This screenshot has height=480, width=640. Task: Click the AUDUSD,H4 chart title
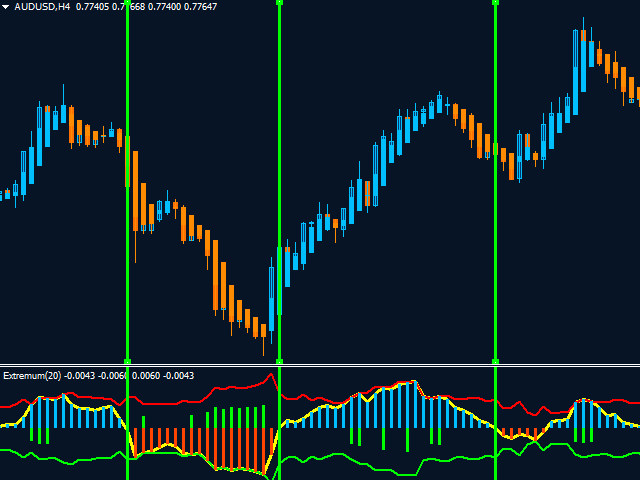tap(42, 7)
